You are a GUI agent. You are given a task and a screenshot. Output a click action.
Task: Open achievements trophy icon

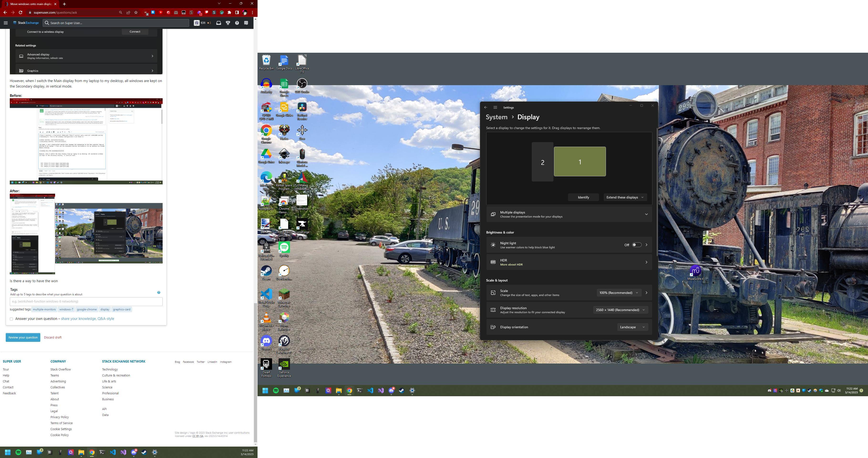pyautogui.click(x=228, y=23)
